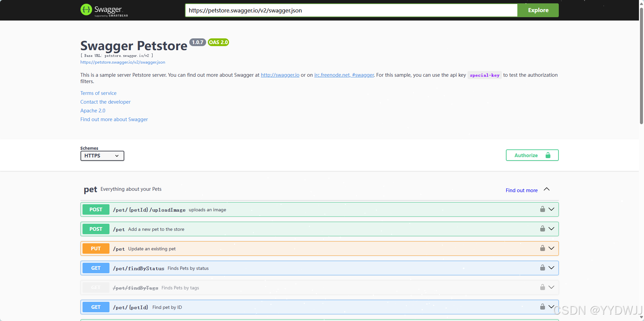Viewport: 644px width, 321px height.
Task: Expand the GET /pet/{petId} operation chevron
Action: (x=551, y=307)
